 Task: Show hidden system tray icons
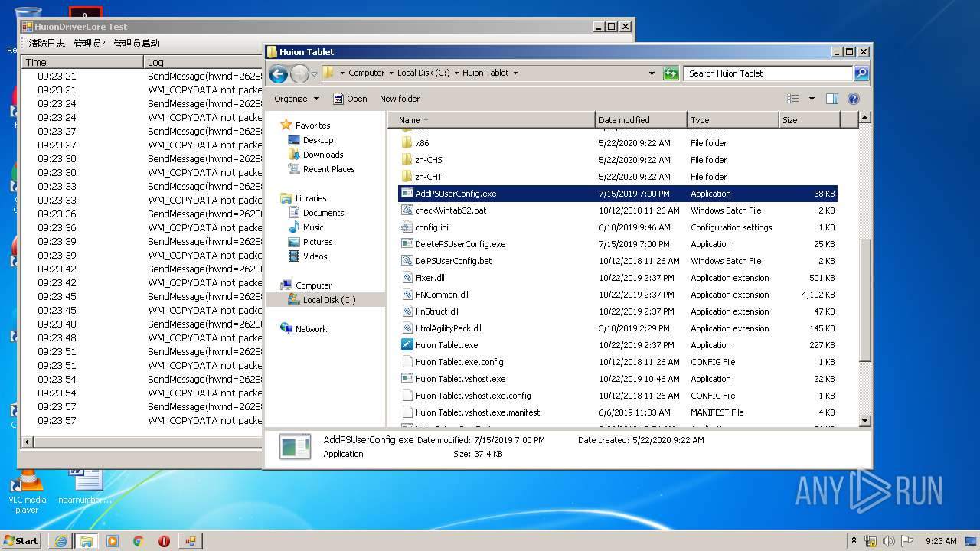(x=854, y=540)
